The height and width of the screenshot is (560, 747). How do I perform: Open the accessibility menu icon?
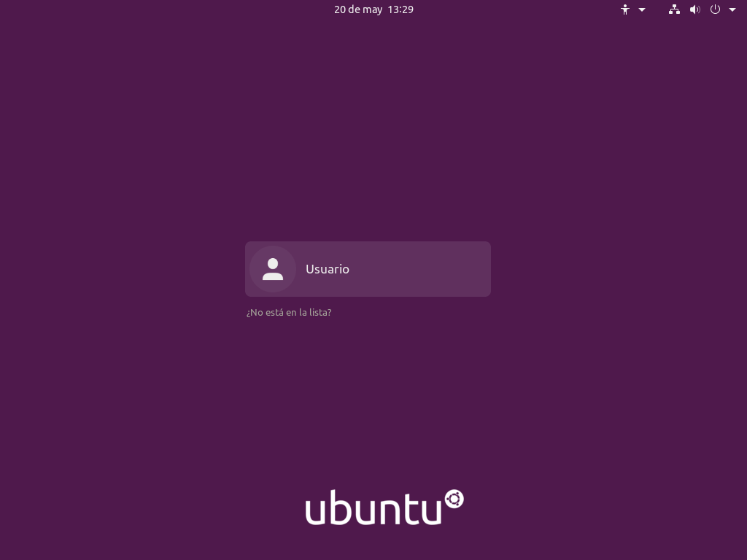point(625,9)
